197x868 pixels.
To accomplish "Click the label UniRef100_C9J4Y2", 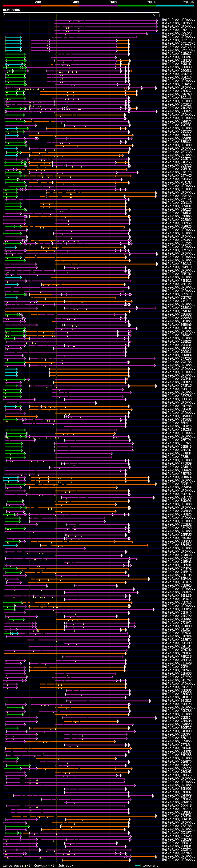I will pos(177,84).
